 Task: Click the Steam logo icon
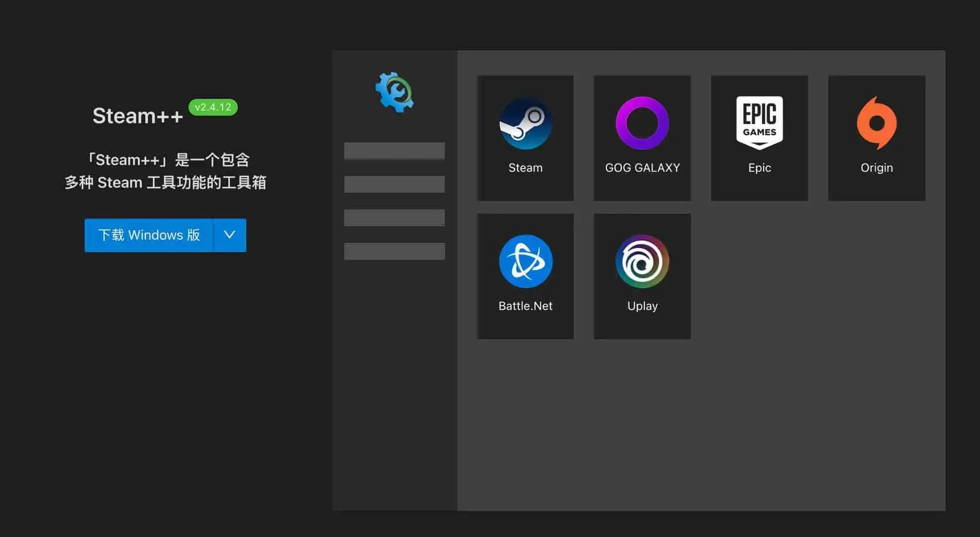pyautogui.click(x=526, y=123)
